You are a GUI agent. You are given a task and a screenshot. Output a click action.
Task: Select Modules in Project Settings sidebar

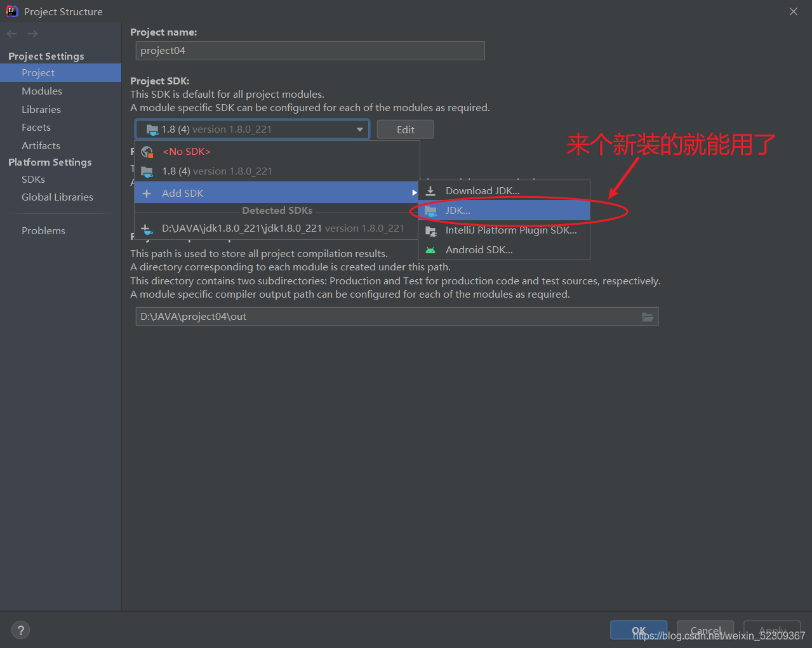click(41, 91)
